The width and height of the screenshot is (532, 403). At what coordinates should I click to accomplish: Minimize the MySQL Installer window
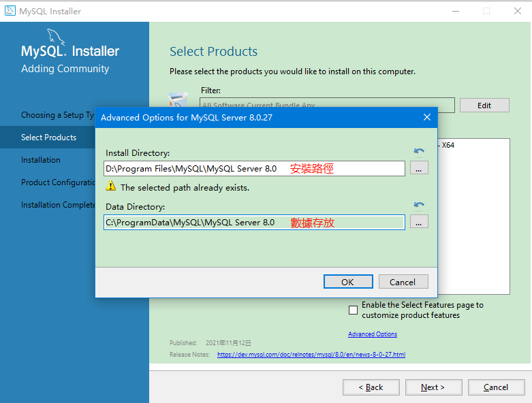pos(456,11)
